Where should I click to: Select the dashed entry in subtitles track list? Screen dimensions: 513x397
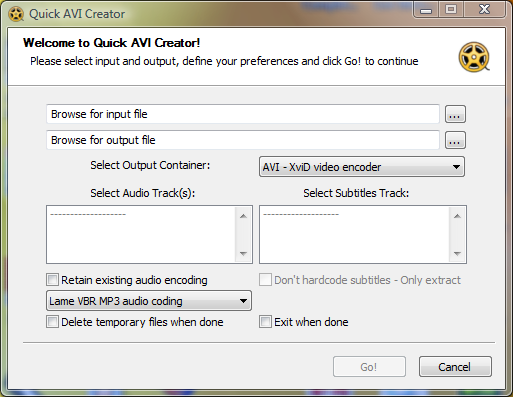pos(301,214)
